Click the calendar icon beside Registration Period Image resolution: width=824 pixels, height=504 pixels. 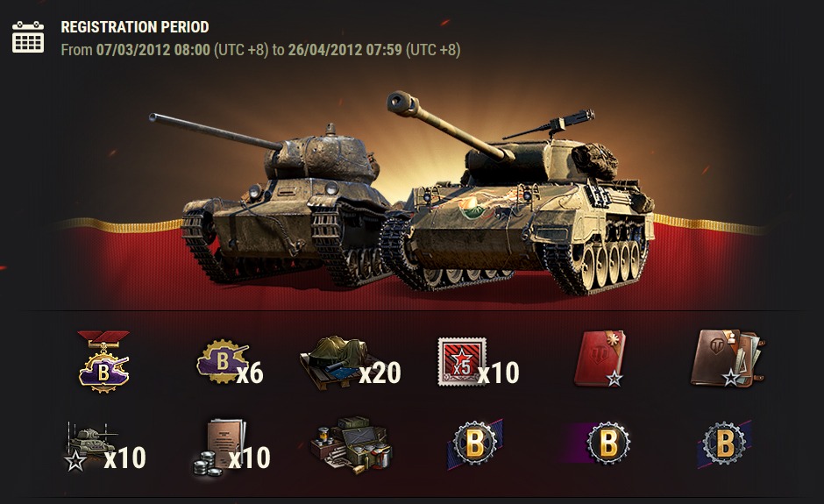[x=28, y=37]
